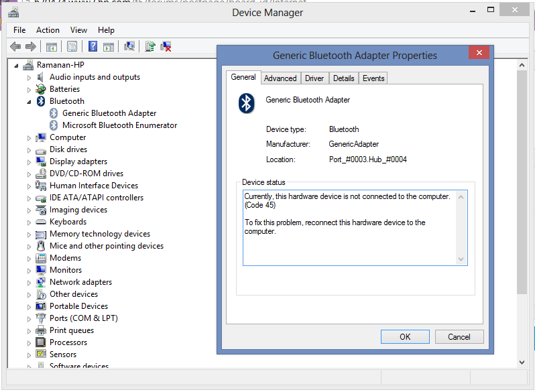Select Generic Bluetooth Adapter in tree
The height and width of the screenshot is (392, 535).
pos(109,113)
